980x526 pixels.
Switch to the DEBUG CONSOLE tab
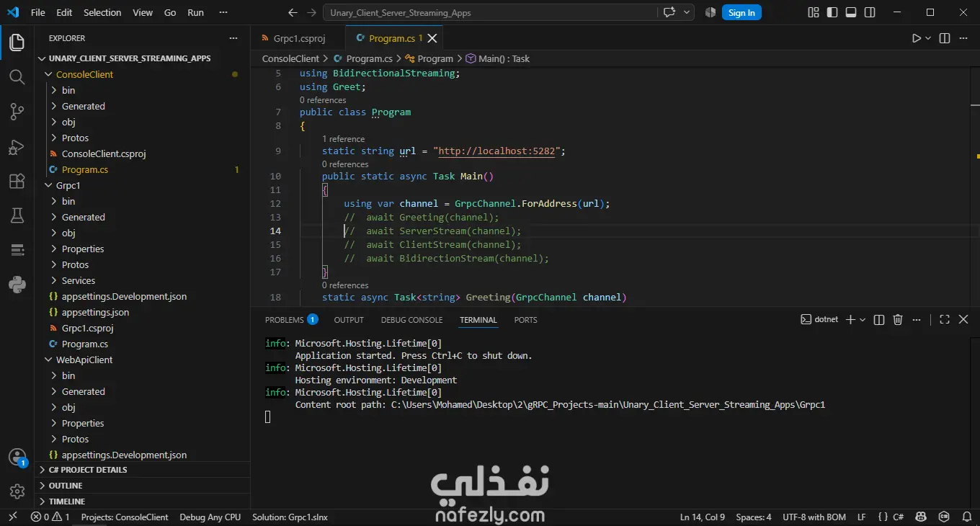(411, 319)
